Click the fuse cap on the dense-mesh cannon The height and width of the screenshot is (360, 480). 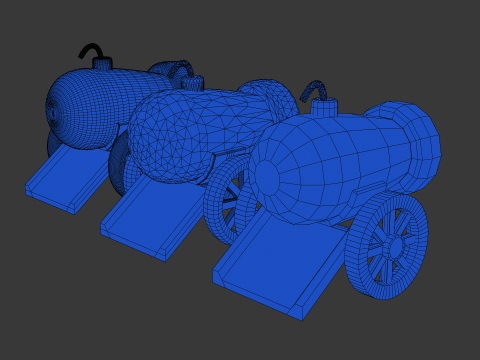pyautogui.click(x=102, y=64)
